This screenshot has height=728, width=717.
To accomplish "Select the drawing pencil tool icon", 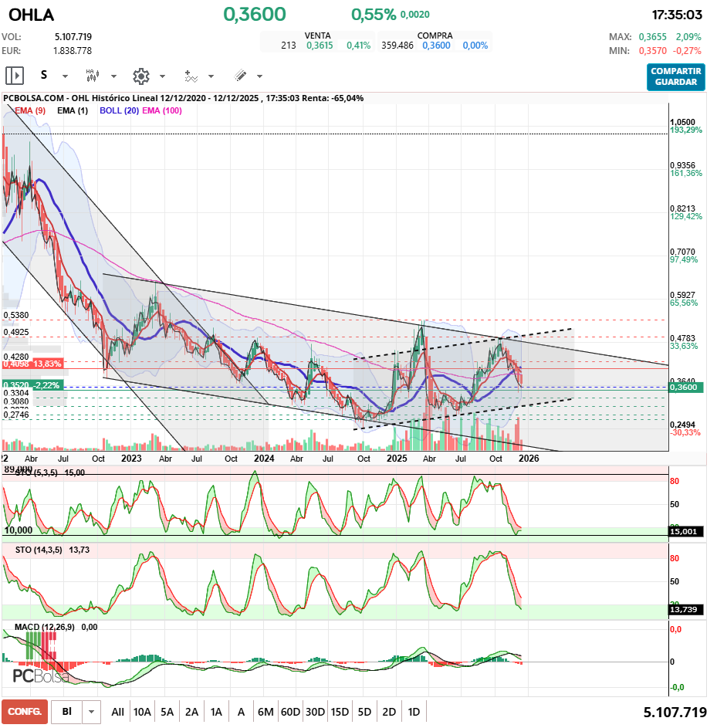I will [240, 75].
